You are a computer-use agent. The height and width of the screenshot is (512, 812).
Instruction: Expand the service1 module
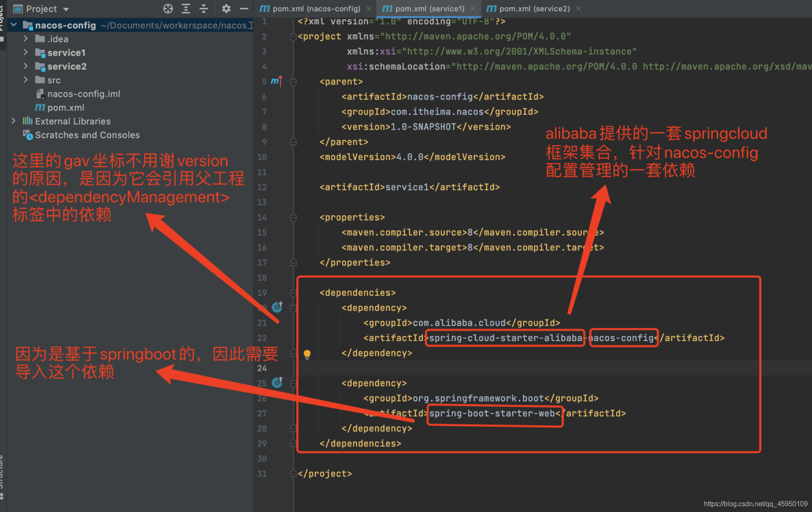pyautogui.click(x=26, y=52)
